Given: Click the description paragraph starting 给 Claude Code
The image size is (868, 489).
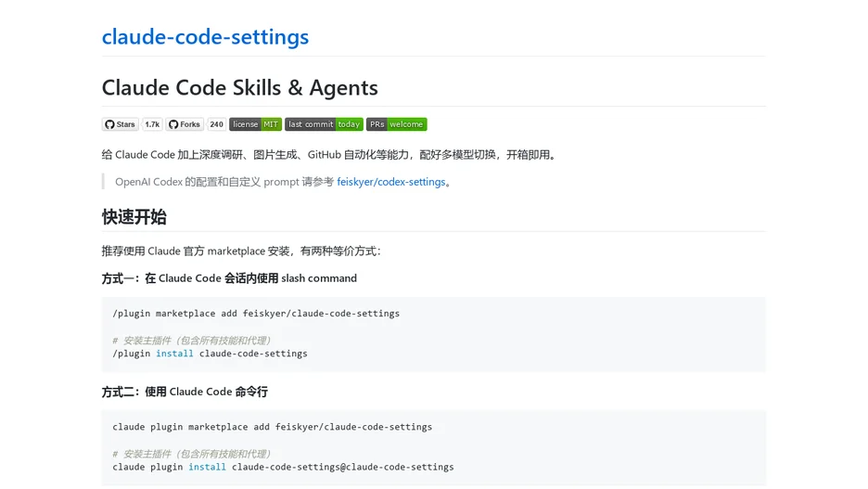Looking at the screenshot, I should point(329,155).
